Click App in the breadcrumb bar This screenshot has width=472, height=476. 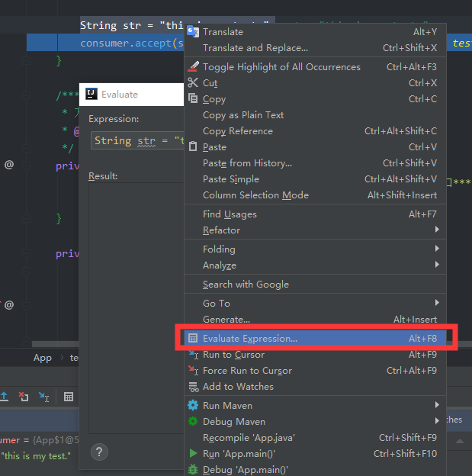(43, 358)
